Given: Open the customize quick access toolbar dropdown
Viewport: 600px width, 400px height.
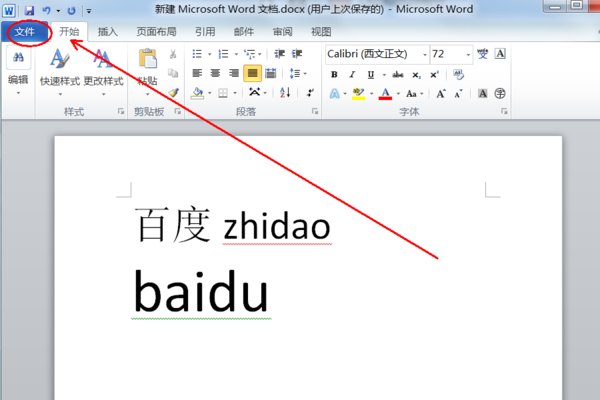Looking at the screenshot, I should click(89, 11).
